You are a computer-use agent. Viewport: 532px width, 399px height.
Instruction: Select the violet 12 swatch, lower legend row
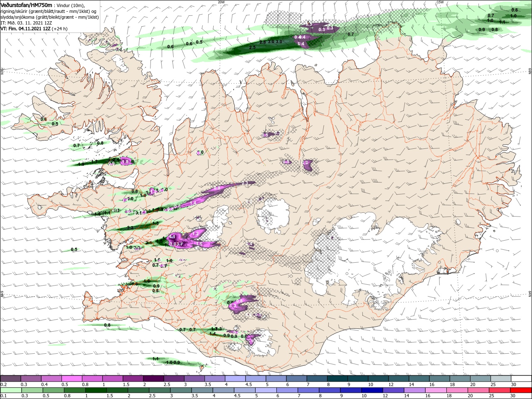click(393, 390)
